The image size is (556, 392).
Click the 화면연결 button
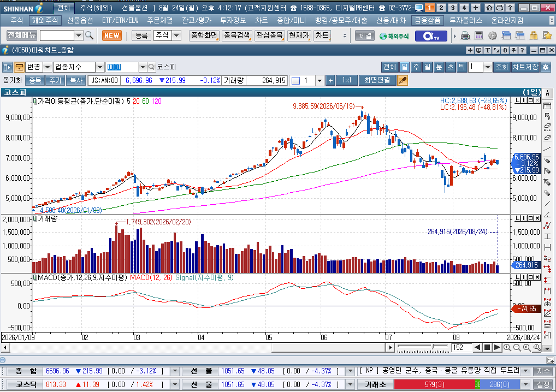[377, 80]
